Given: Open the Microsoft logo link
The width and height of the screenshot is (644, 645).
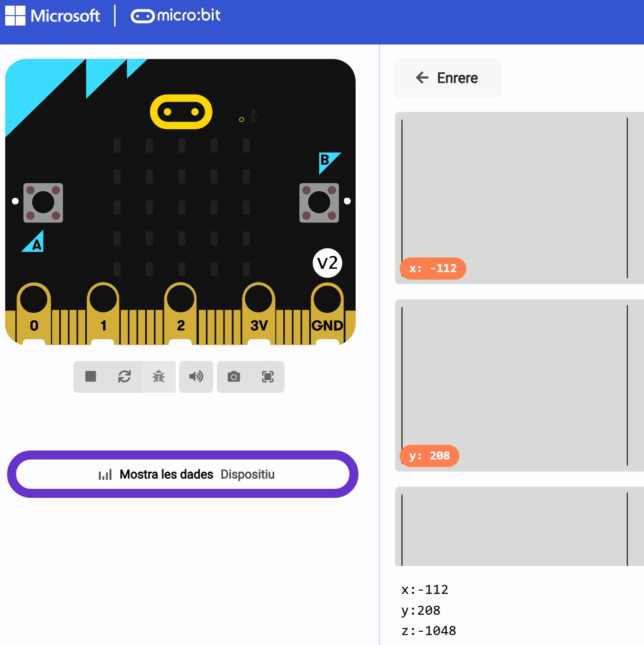Looking at the screenshot, I should tap(53, 16).
